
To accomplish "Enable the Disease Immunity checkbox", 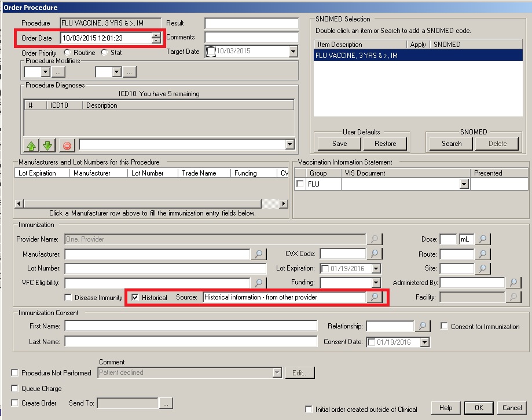I will click(68, 298).
